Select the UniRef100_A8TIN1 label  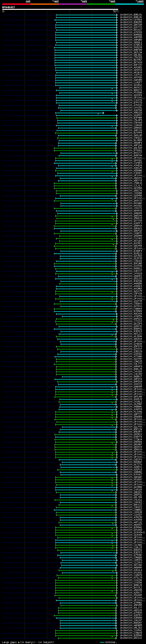coord(131,565)
